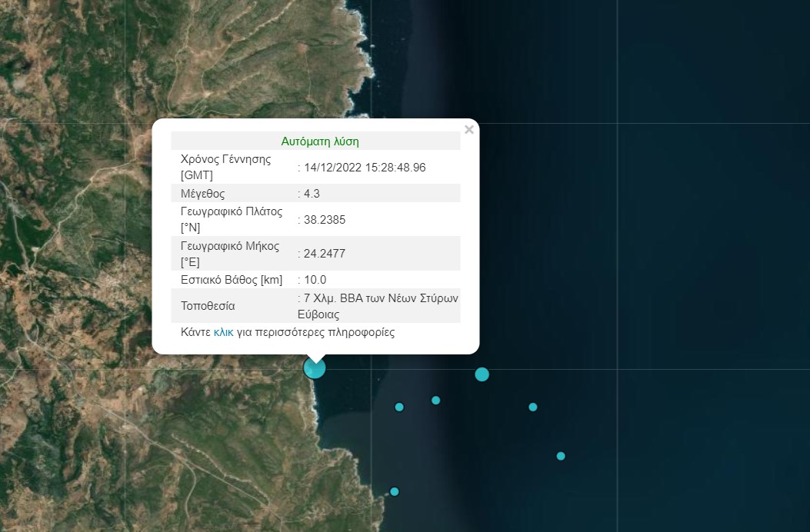This screenshot has width=810, height=532.
Task: Select the small marker just left of the medium marker
Action: pyautogui.click(x=436, y=400)
